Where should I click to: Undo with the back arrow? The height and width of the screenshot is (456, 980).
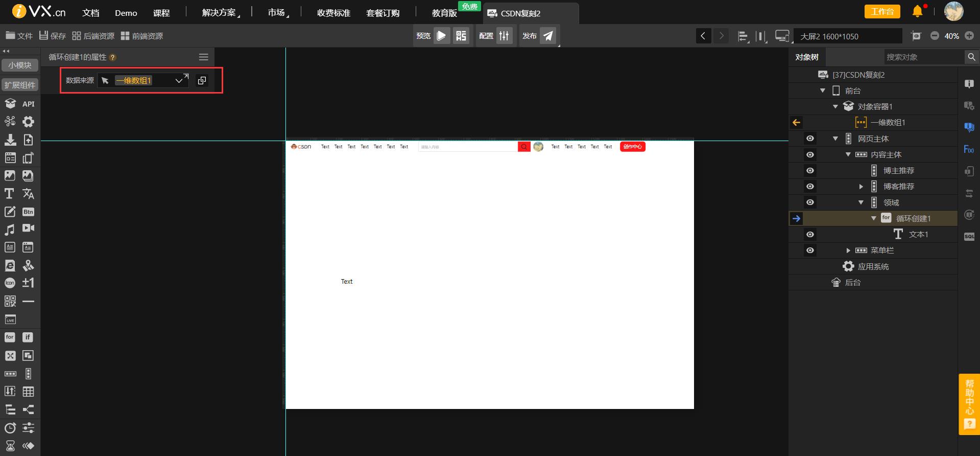pos(703,36)
